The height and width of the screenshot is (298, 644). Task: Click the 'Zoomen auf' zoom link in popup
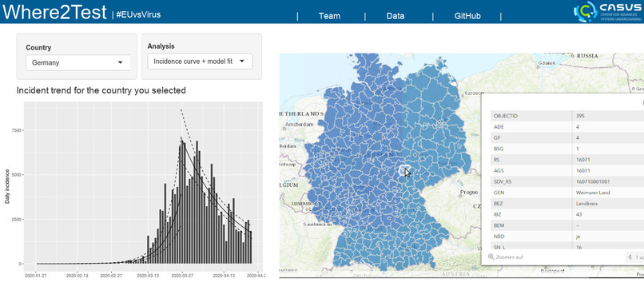pyautogui.click(x=509, y=257)
